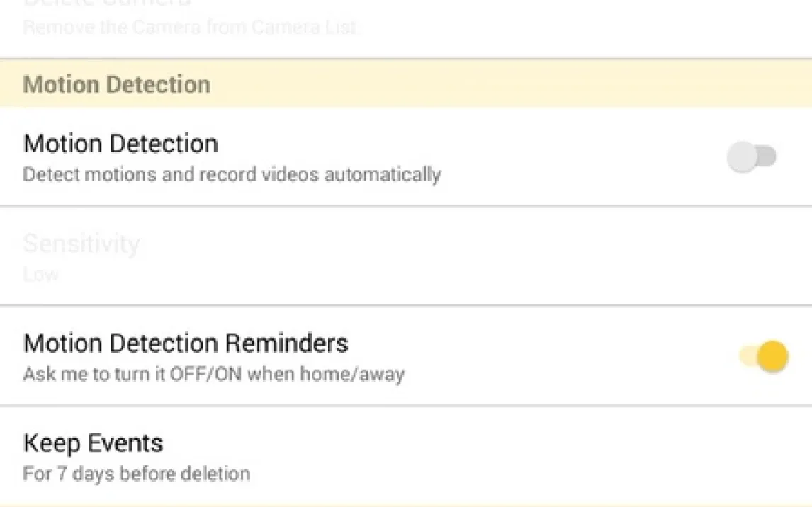The width and height of the screenshot is (812, 507).
Task: Click "For 7 days before deletion" text
Action: [x=137, y=474]
